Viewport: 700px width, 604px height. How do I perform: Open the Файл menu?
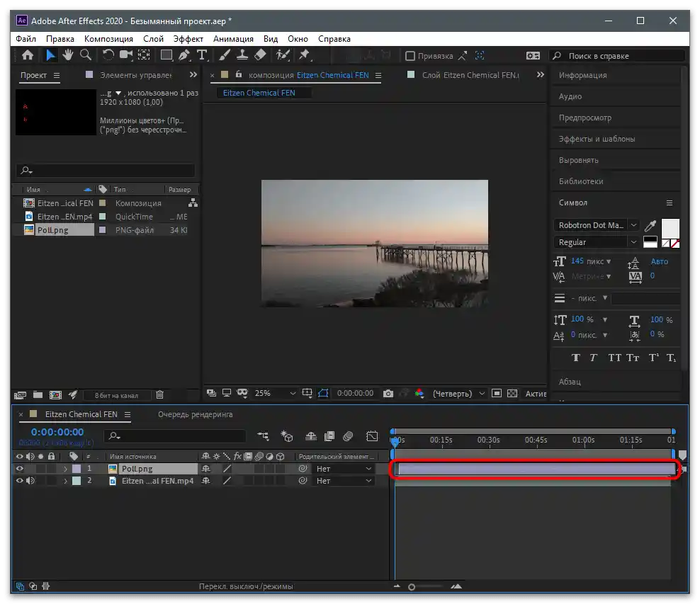pyautogui.click(x=26, y=39)
